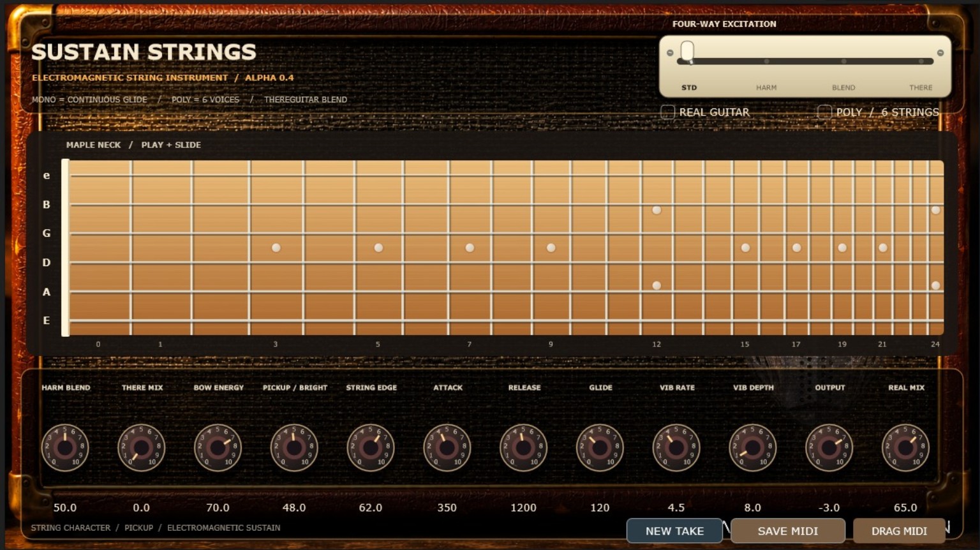Click the GLIDE value 120

coord(600,508)
